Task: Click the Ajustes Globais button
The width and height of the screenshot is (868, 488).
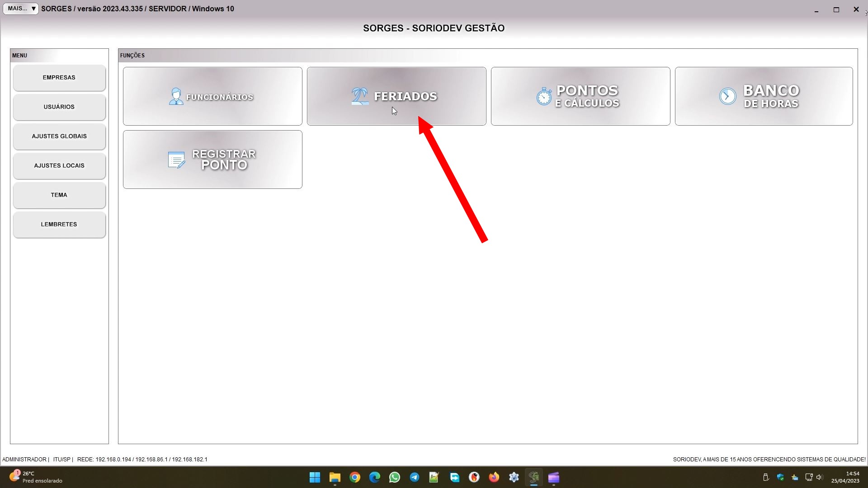Action: click(x=59, y=136)
